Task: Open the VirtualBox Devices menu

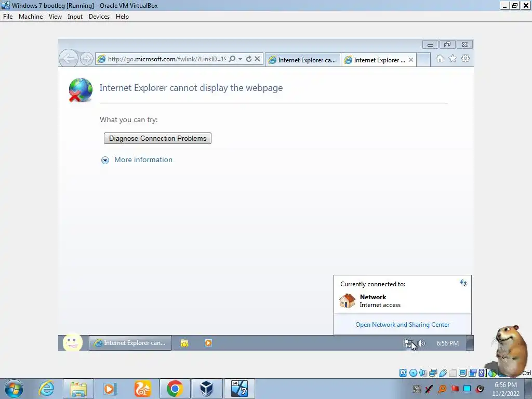Action: (99, 16)
